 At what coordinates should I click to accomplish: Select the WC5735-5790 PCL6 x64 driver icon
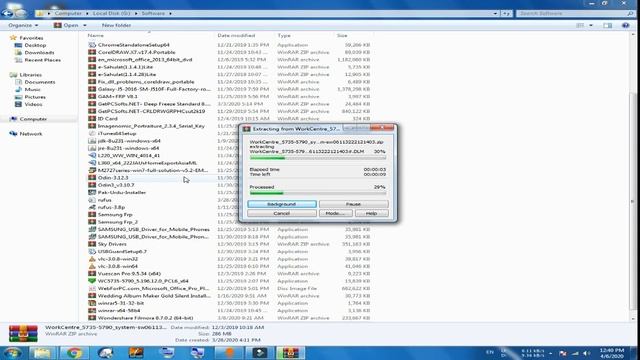click(92, 281)
